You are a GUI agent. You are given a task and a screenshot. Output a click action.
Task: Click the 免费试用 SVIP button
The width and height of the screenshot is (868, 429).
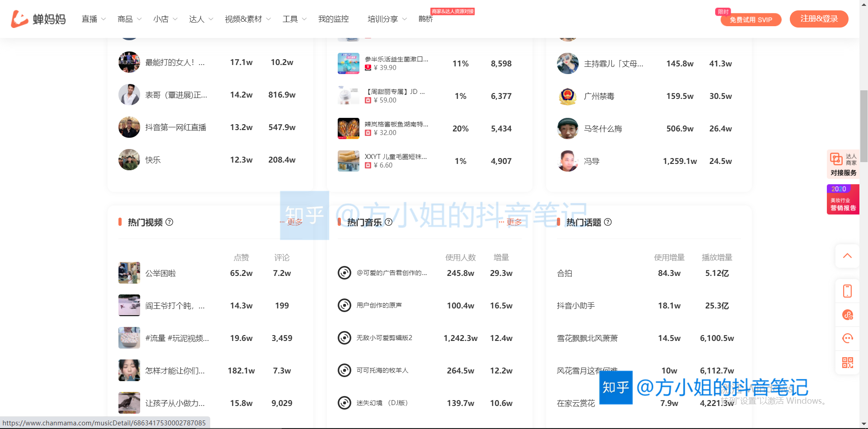click(750, 20)
